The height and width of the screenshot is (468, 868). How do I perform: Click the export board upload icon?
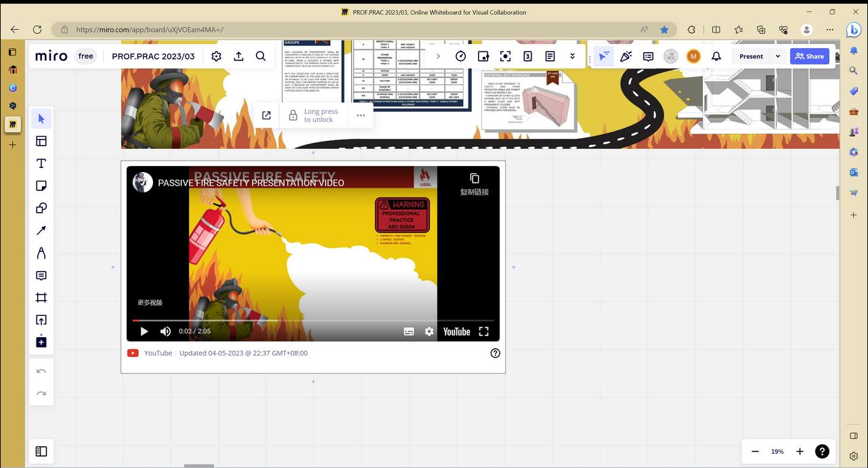(238, 56)
